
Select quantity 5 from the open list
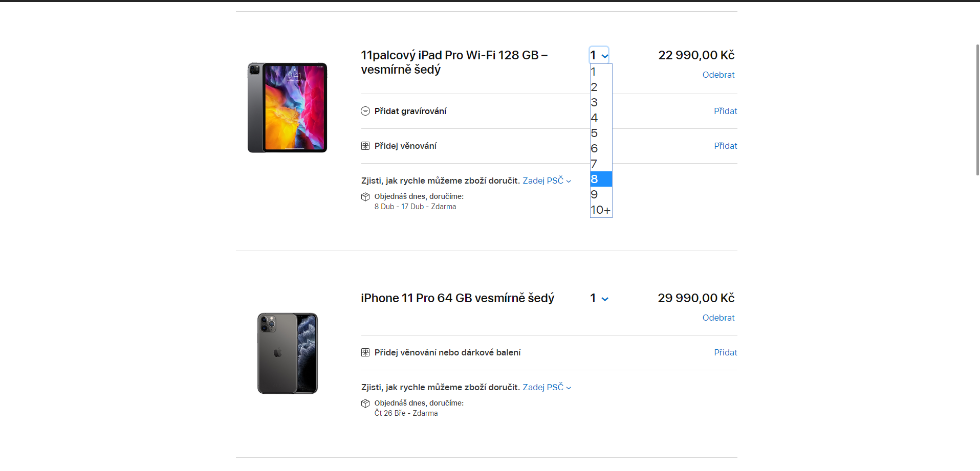[x=601, y=133]
